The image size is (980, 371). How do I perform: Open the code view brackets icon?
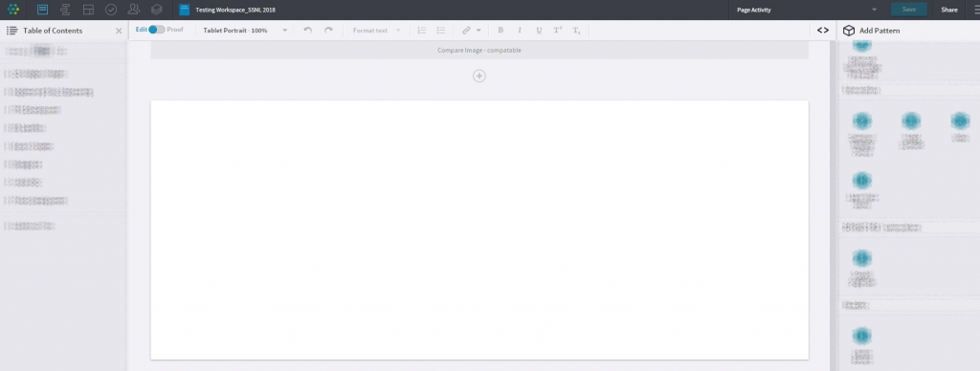[x=823, y=30]
